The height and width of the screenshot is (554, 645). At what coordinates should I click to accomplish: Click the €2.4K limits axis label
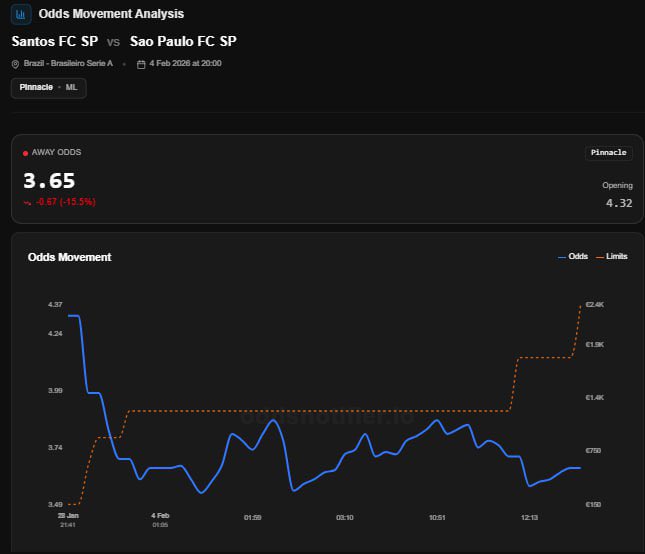[x=595, y=304]
